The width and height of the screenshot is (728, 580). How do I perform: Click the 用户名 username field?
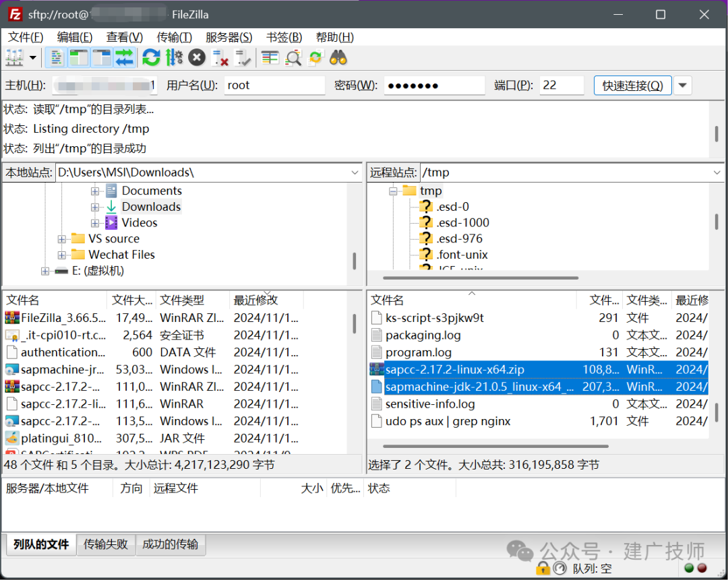point(274,86)
